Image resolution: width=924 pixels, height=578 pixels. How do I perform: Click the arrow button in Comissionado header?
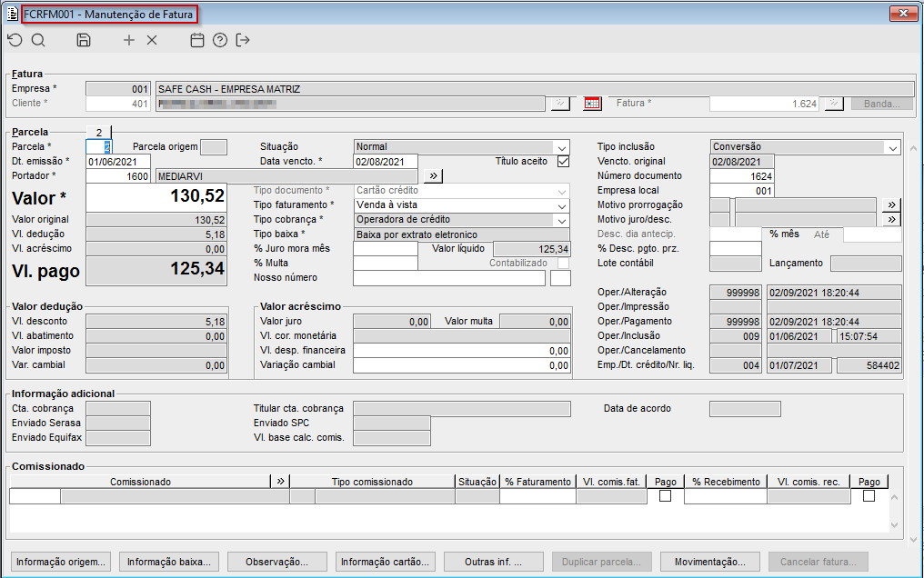280,482
